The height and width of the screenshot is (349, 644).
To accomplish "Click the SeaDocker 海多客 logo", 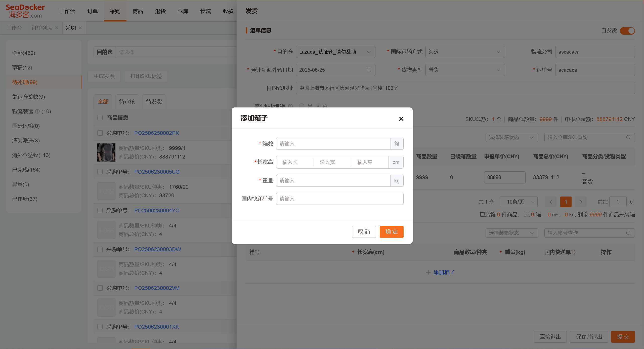I will point(25,11).
